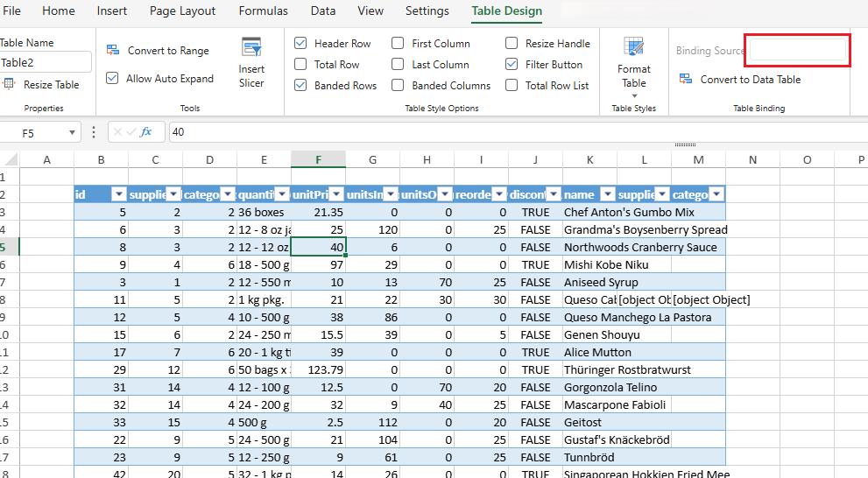Image resolution: width=868 pixels, height=478 pixels.
Task: Switch to the Data tab
Action: pyautogui.click(x=323, y=11)
